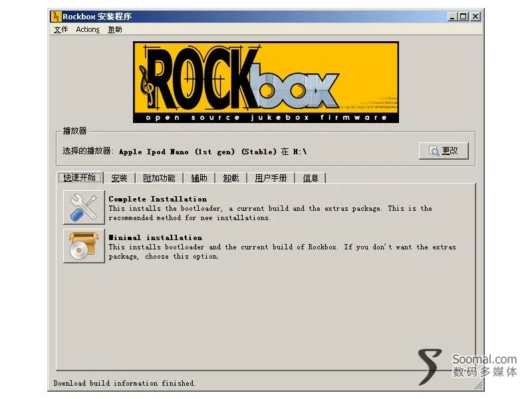Viewport: 532px width, 399px height.
Task: Switch to the 快速开始 tab
Action: pos(80,178)
